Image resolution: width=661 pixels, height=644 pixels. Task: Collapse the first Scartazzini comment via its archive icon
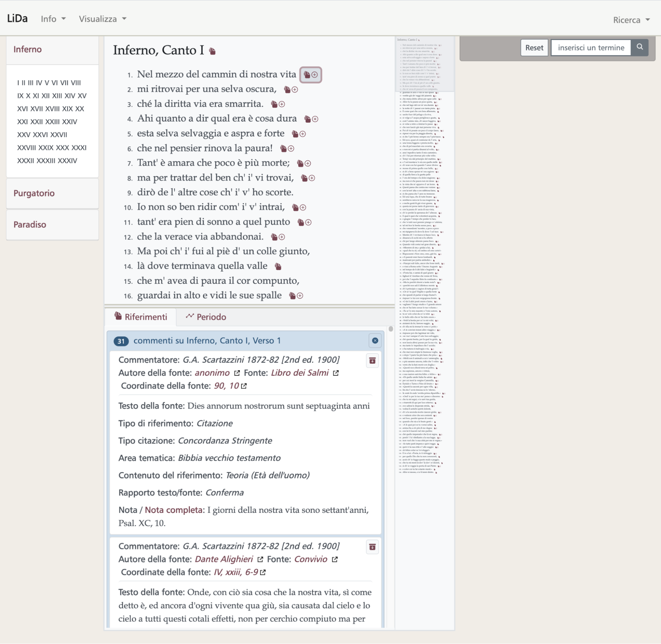click(x=372, y=360)
